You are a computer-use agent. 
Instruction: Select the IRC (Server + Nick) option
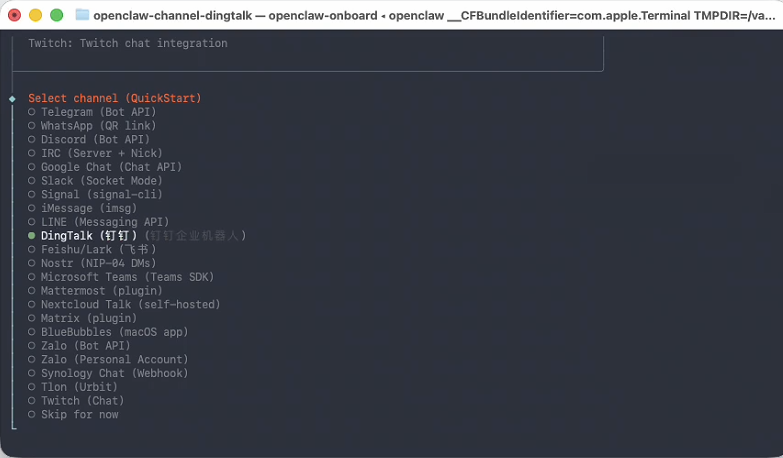(101, 153)
